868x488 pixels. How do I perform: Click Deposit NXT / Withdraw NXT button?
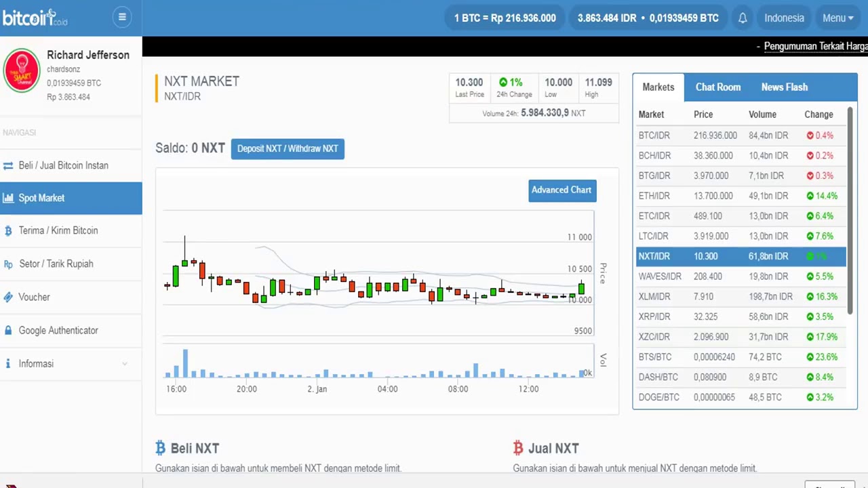pos(288,149)
